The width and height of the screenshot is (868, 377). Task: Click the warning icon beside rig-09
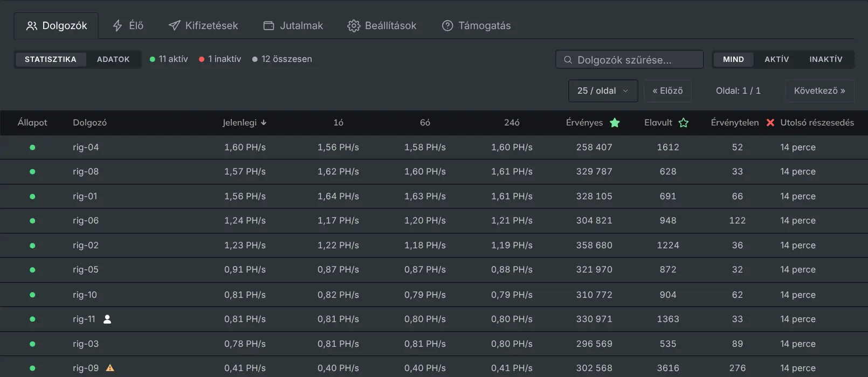[x=110, y=368]
